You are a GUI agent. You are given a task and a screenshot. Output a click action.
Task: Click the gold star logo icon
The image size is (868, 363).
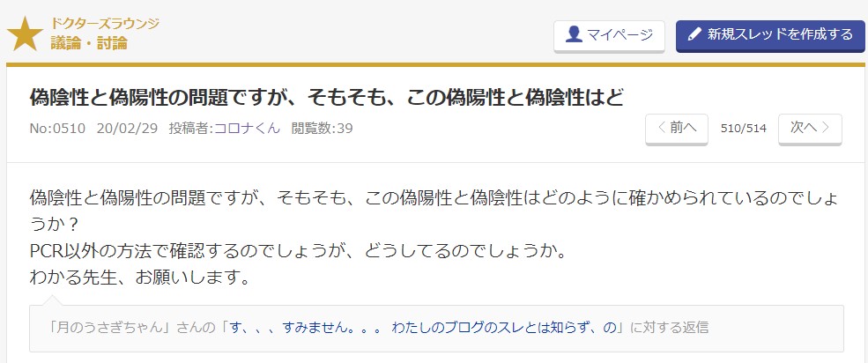(x=25, y=34)
